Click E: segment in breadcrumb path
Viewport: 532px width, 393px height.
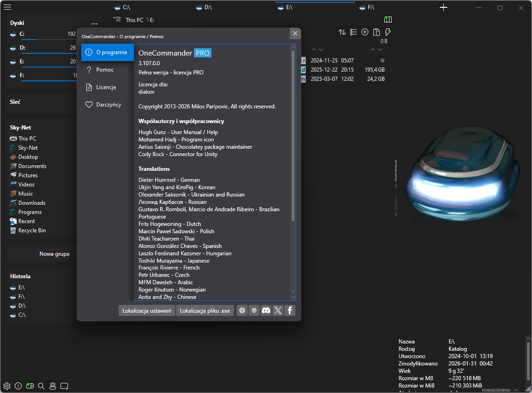click(152, 20)
